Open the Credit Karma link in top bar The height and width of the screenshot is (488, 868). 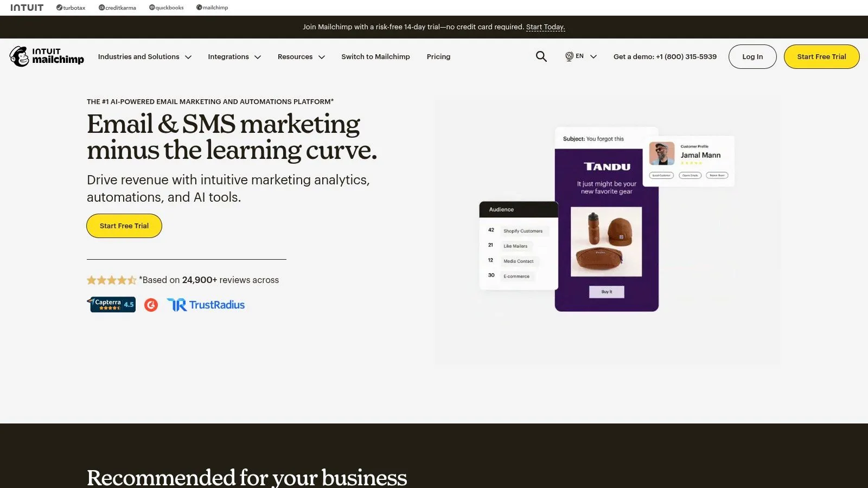point(117,8)
